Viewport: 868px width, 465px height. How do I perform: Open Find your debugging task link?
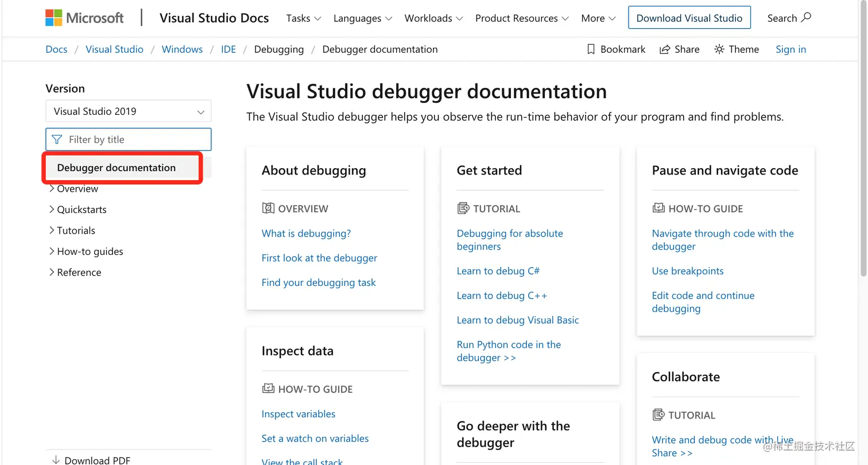tap(319, 282)
